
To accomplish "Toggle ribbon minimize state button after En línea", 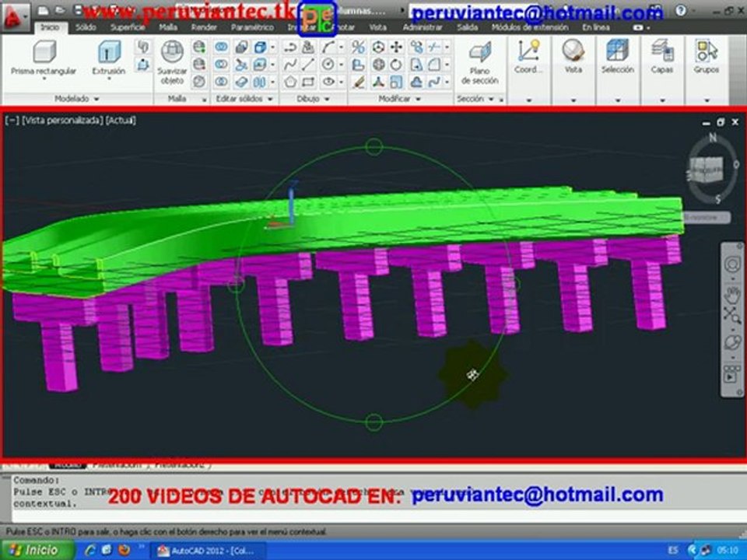I will [638, 28].
